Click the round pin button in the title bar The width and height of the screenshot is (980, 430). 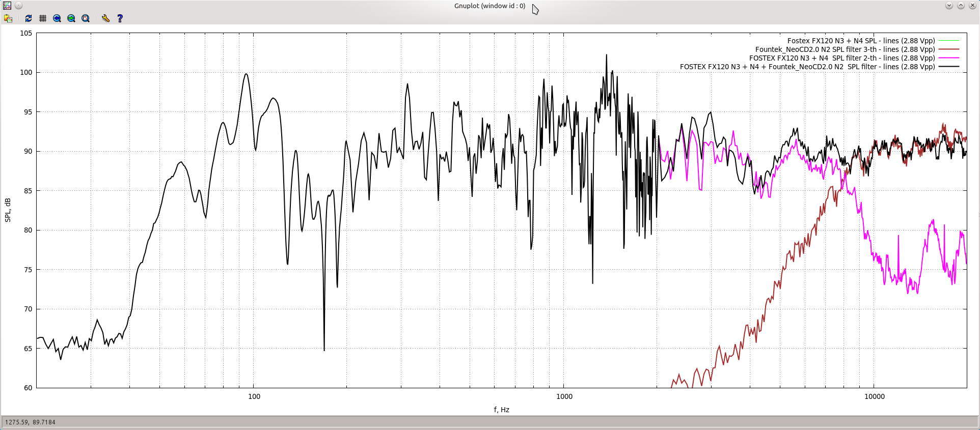click(18, 6)
